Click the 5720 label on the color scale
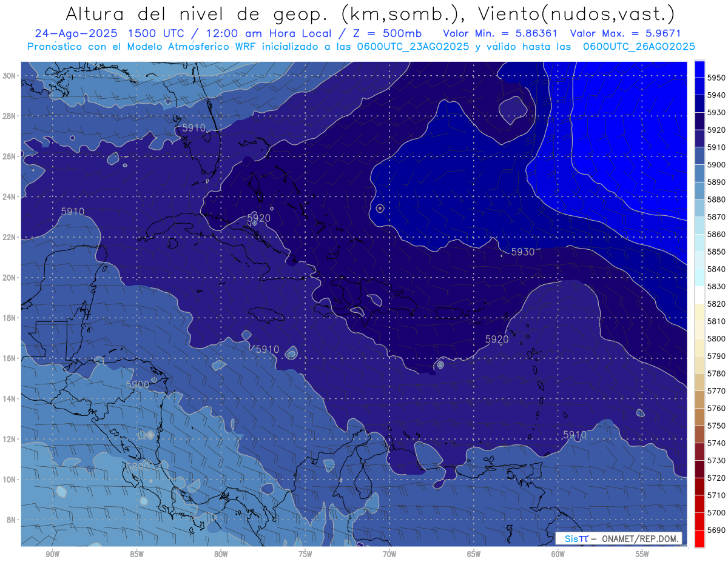Image resolution: width=728 pixels, height=562 pixels. [x=716, y=478]
